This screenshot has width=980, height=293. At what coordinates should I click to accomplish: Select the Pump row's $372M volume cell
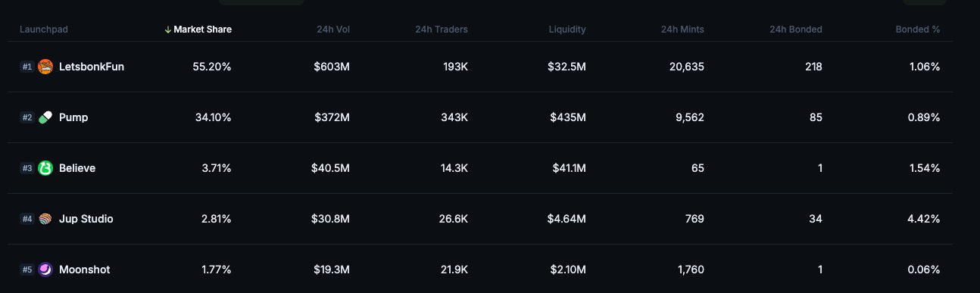coord(332,117)
